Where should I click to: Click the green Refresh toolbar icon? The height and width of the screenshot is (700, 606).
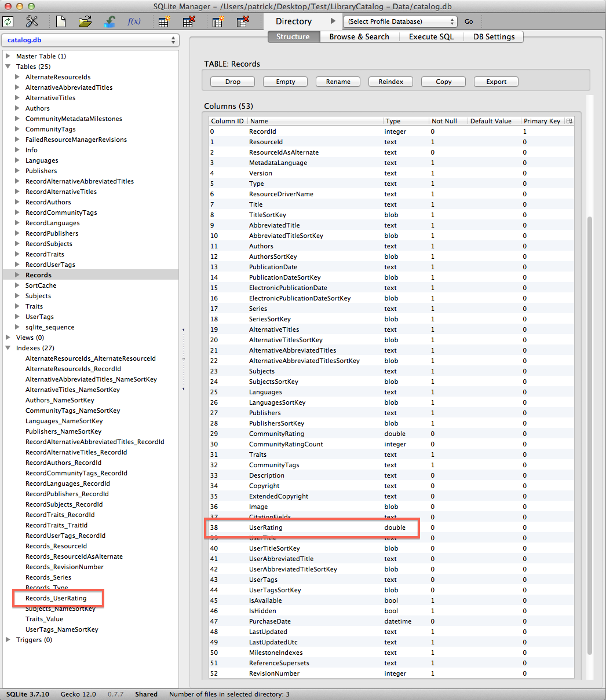8,22
